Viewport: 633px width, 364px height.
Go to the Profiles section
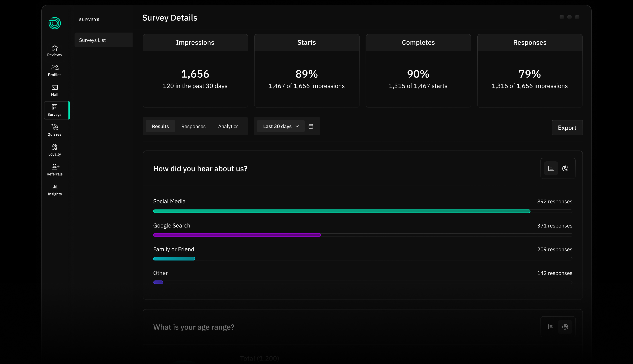click(55, 71)
